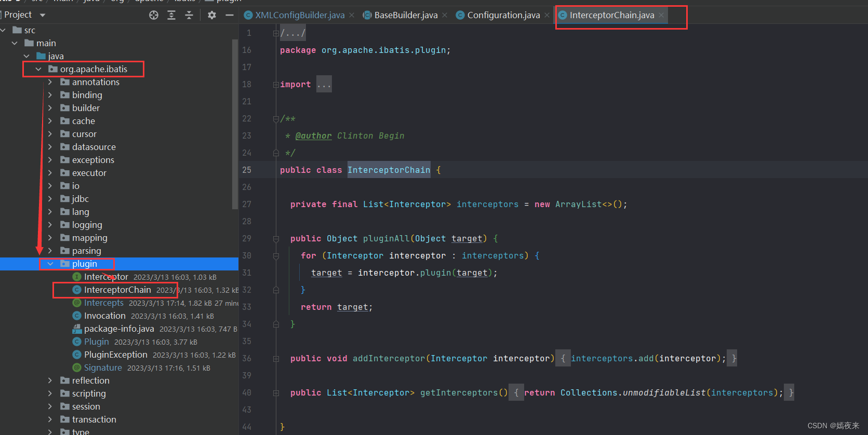The height and width of the screenshot is (435, 868).
Task: Expand the annotations package
Action: 50,82
